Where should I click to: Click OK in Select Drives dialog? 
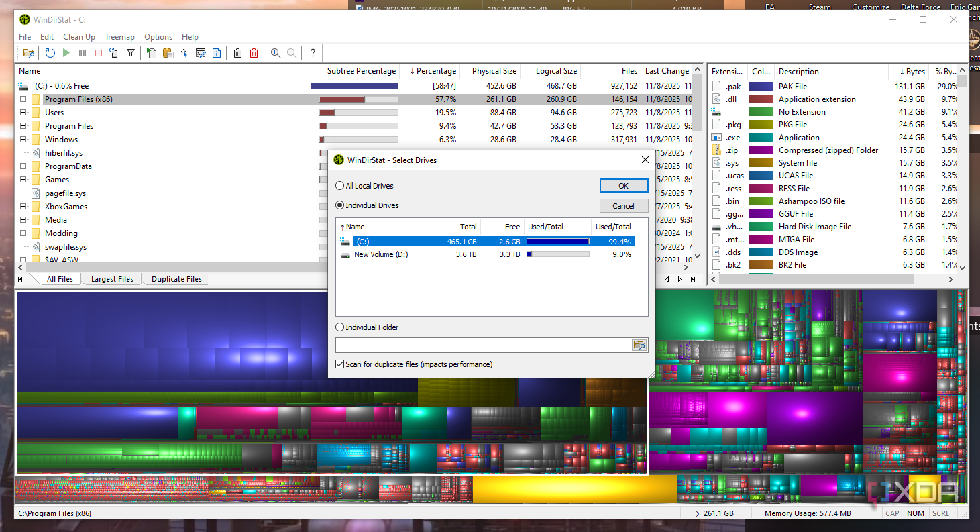click(624, 186)
